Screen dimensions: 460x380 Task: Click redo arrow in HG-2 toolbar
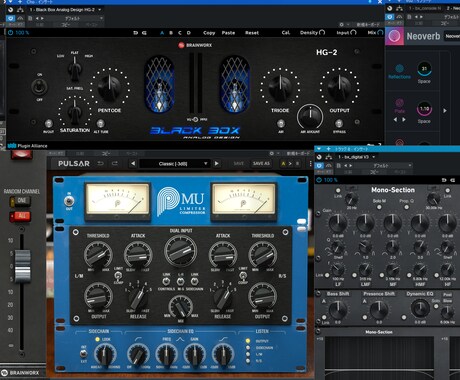144,33
